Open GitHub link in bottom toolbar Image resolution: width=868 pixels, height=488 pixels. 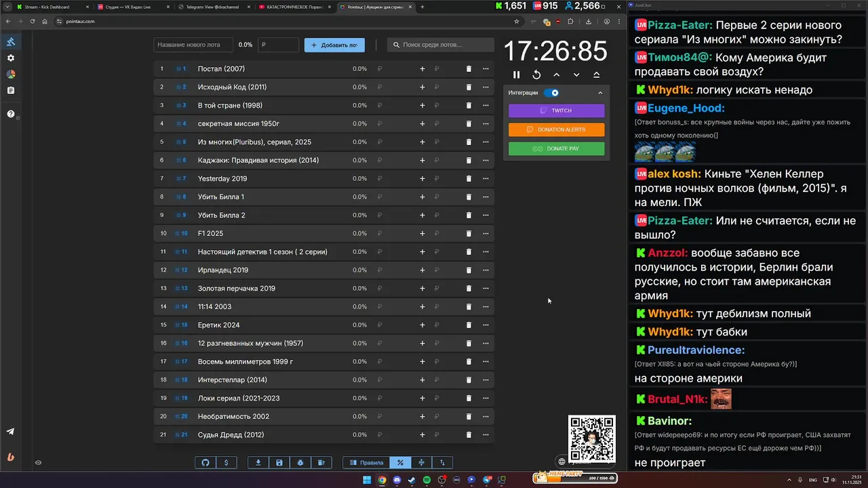[x=206, y=463]
